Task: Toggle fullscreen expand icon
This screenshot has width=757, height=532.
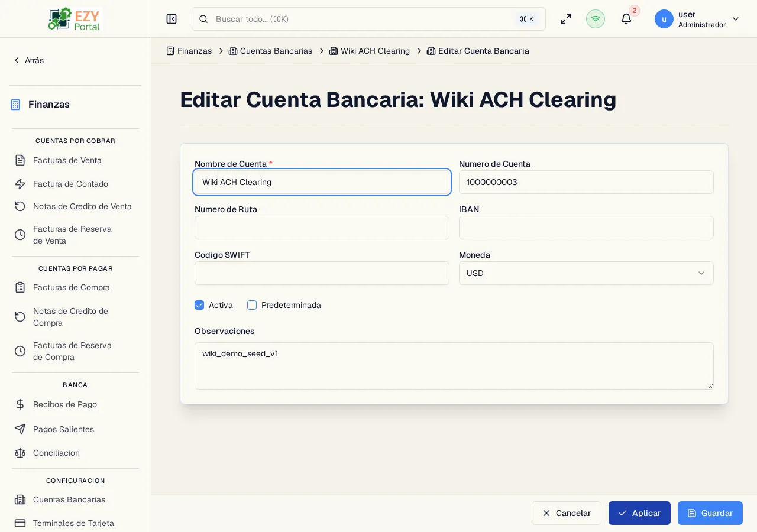Action: (x=566, y=19)
